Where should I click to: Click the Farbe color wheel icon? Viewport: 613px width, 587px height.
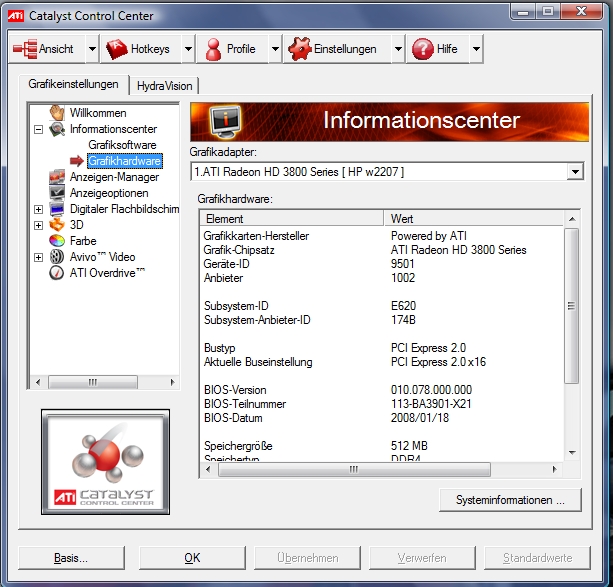pos(57,241)
